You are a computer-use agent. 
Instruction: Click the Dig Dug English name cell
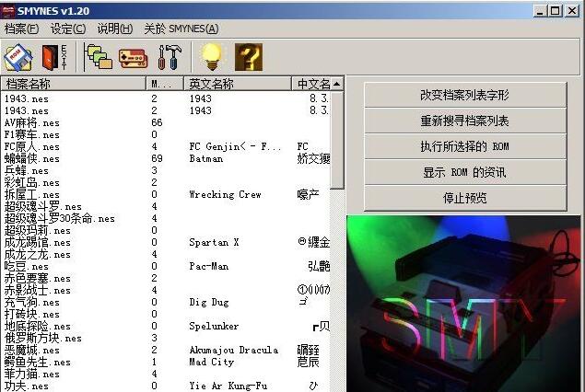209,302
